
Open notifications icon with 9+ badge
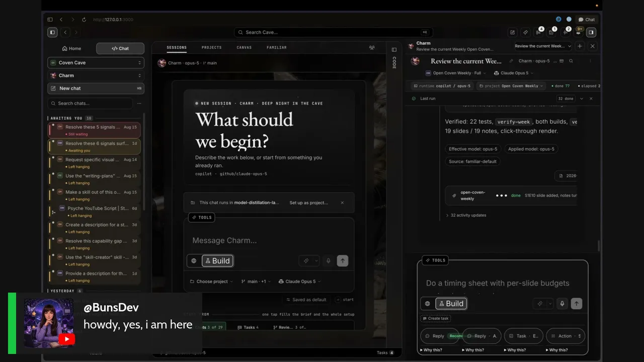(x=579, y=32)
